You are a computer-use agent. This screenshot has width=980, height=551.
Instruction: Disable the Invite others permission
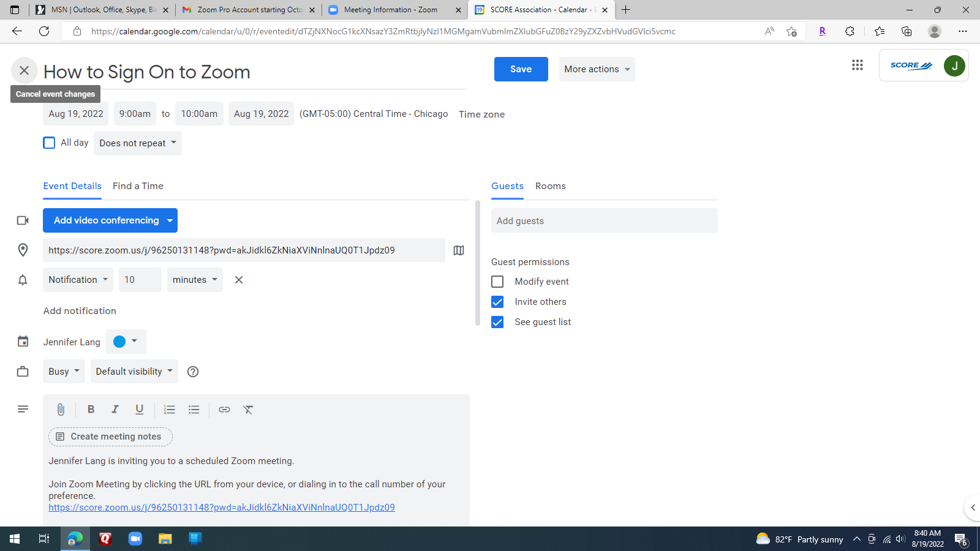pos(497,302)
